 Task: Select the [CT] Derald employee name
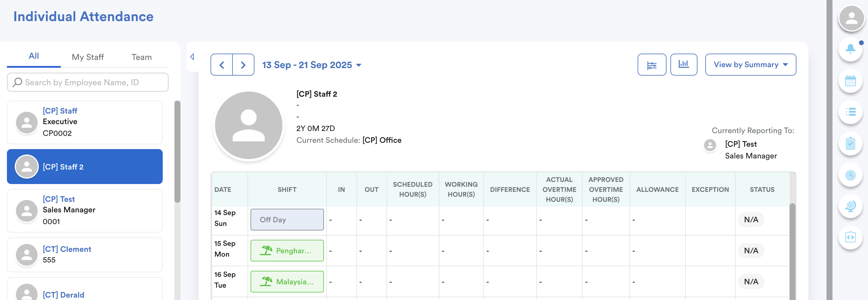click(63, 295)
